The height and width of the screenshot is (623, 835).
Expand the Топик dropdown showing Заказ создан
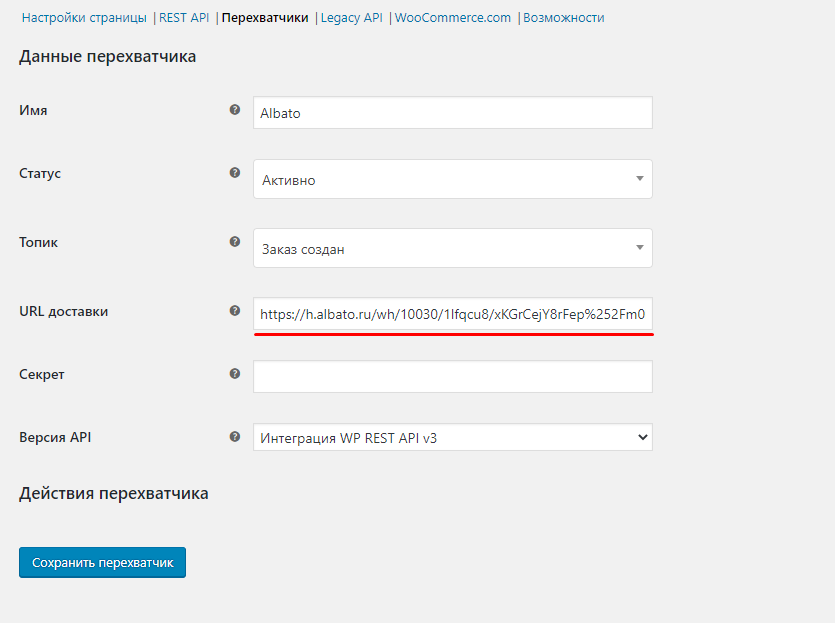click(x=452, y=249)
